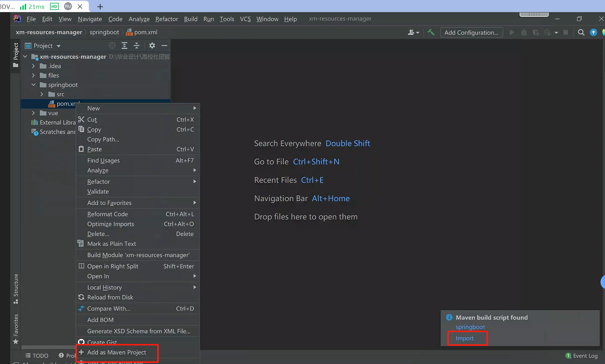Image resolution: width=605 pixels, height=364 pixels.
Task: Open the Navigate menu
Action: coord(90,19)
